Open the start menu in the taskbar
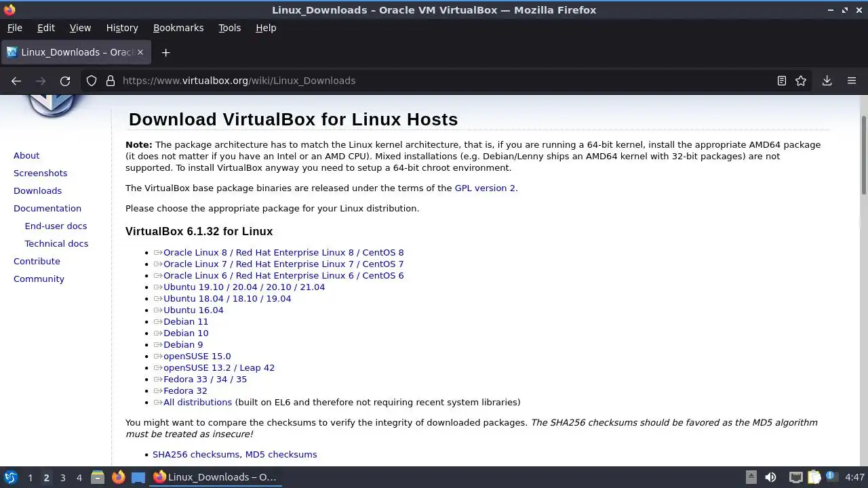This screenshot has height=488, width=868. pyautogui.click(x=11, y=477)
